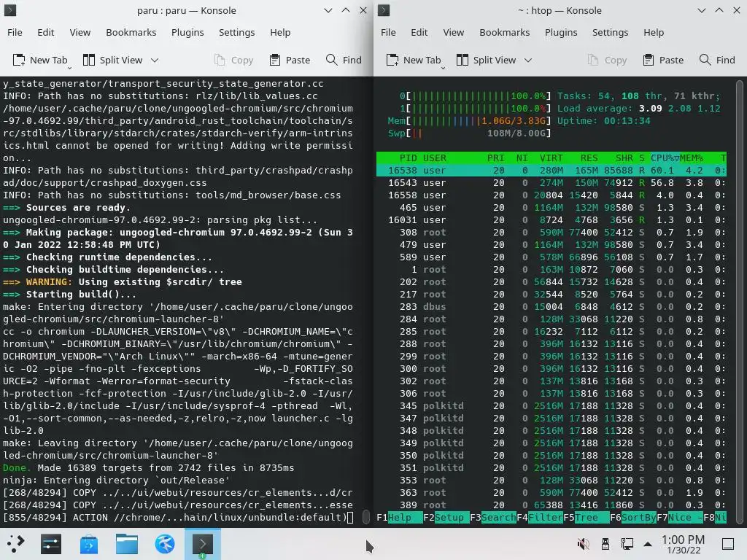Open Bookmarks menu in paru Konsole
Image resolution: width=747 pixels, height=560 pixels.
coord(131,32)
